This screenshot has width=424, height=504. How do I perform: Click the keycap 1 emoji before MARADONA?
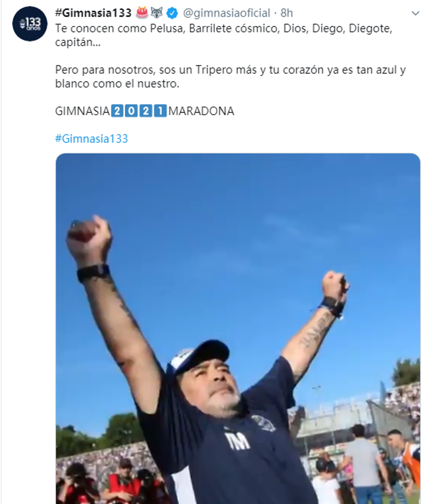[x=160, y=111]
